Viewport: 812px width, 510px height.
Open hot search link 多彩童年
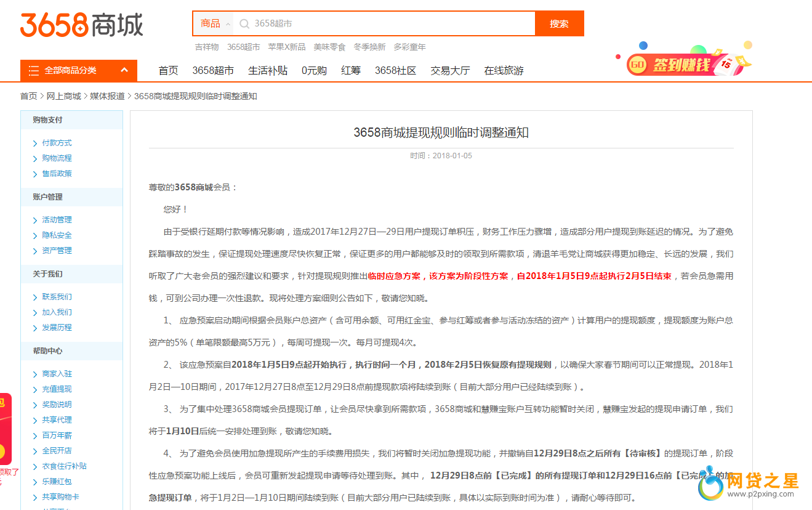pyautogui.click(x=409, y=47)
